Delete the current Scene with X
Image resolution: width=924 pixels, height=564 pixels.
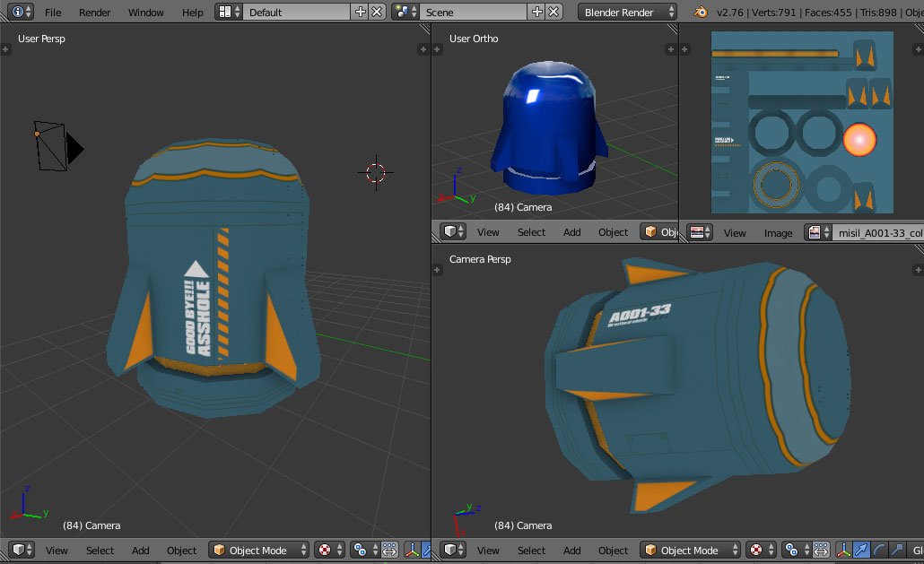554,12
